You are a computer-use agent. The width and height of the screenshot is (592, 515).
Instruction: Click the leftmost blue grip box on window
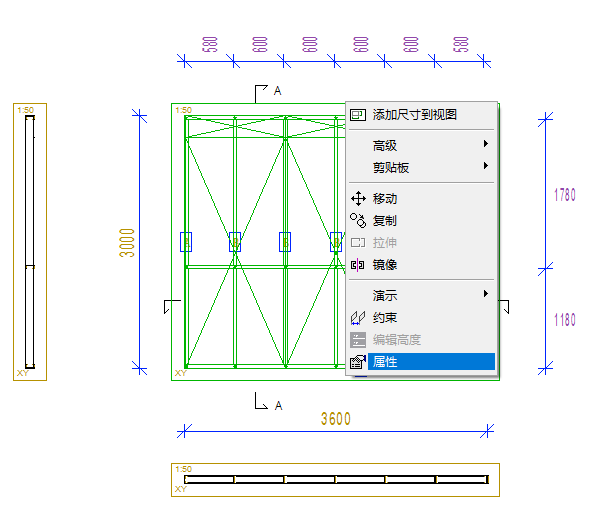tap(186, 242)
